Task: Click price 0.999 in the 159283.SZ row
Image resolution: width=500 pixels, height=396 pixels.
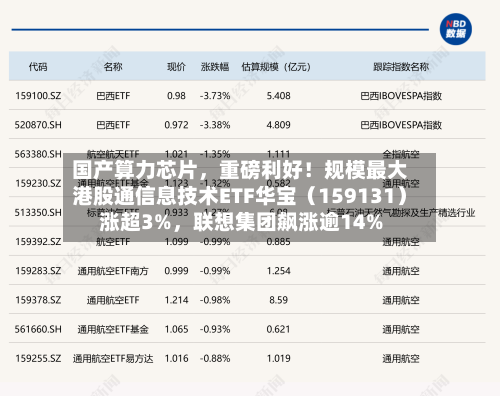Action: click(176, 271)
